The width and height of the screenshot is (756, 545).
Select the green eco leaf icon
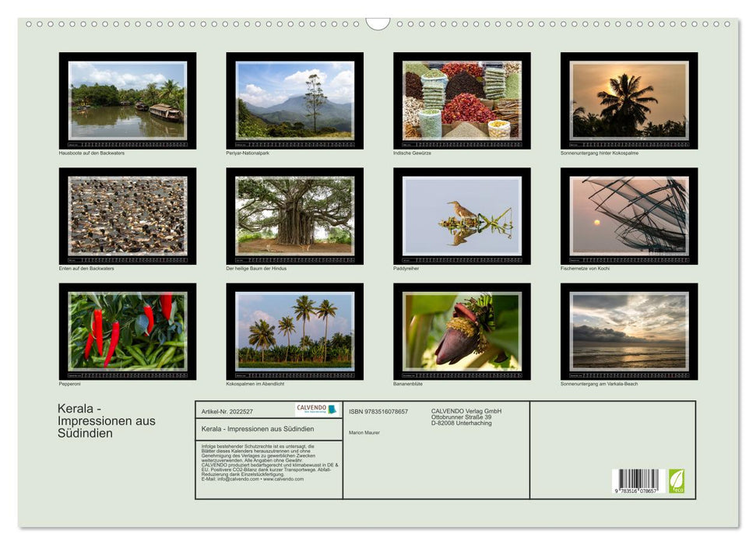coord(676,482)
